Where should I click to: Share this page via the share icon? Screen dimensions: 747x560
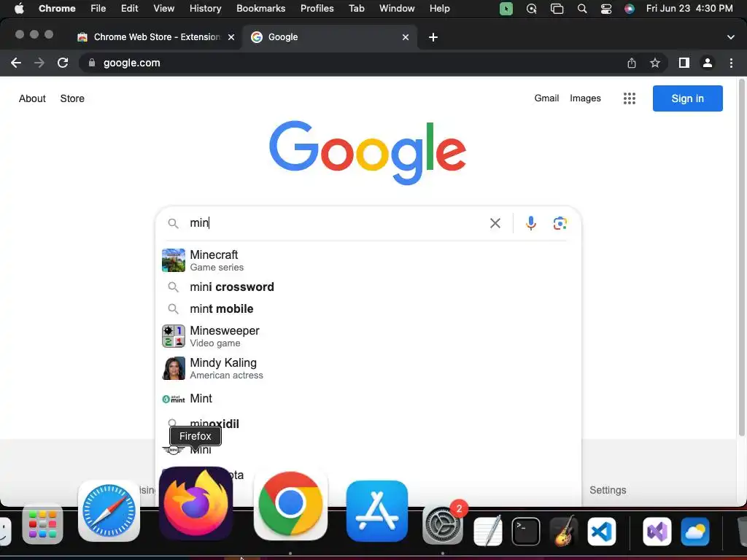[x=632, y=63]
